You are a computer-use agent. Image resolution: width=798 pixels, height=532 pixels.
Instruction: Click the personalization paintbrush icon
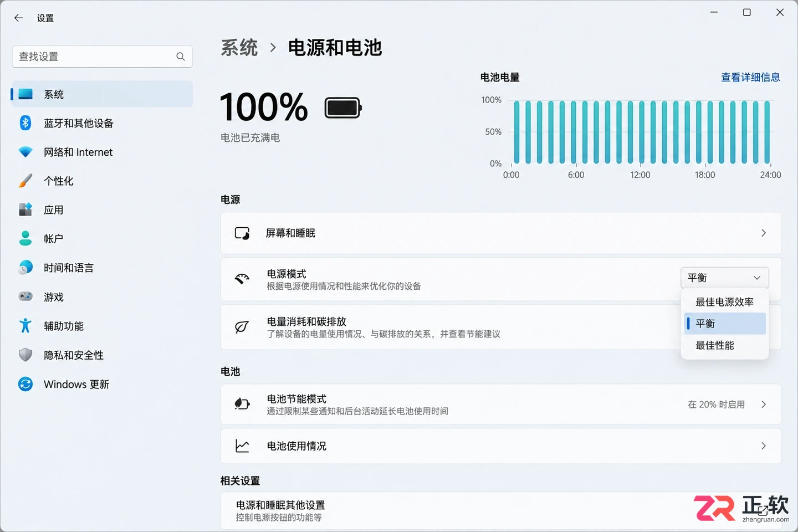tap(25, 181)
